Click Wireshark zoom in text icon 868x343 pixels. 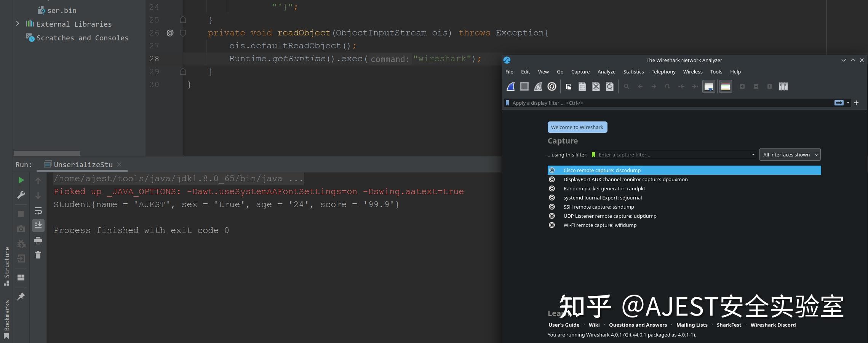(x=742, y=86)
